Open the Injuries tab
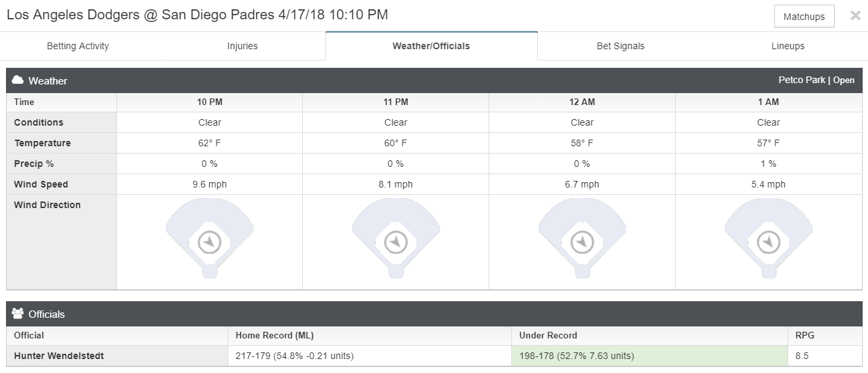 [242, 46]
